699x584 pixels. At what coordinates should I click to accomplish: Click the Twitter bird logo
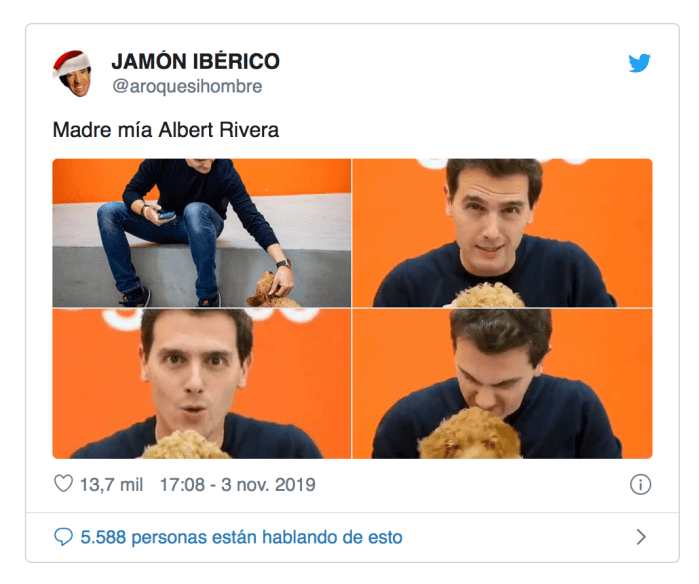point(639,63)
